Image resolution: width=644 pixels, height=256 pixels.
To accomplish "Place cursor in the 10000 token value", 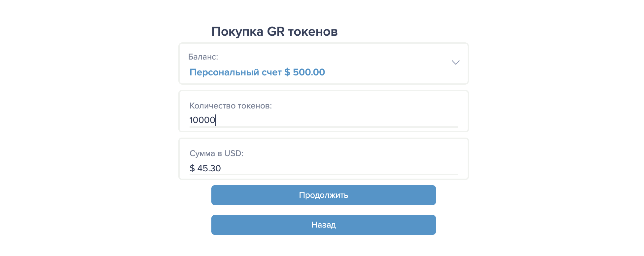I will point(202,120).
